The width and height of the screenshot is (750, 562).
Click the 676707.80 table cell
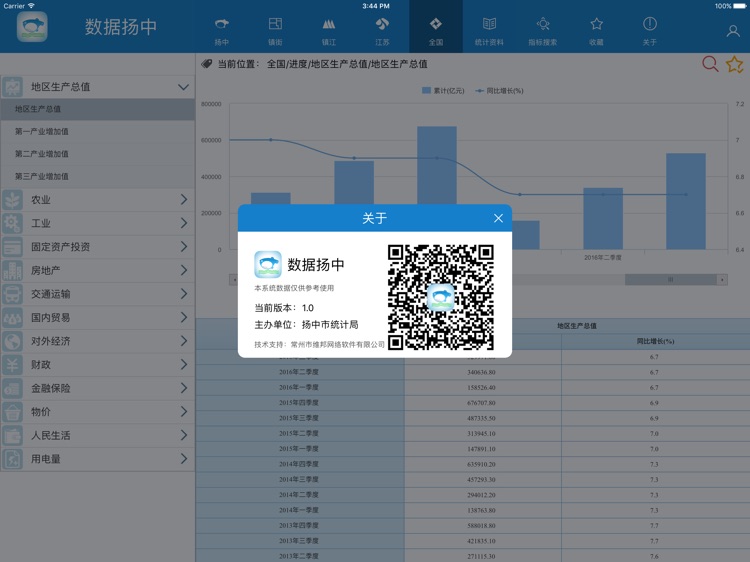[481, 403]
